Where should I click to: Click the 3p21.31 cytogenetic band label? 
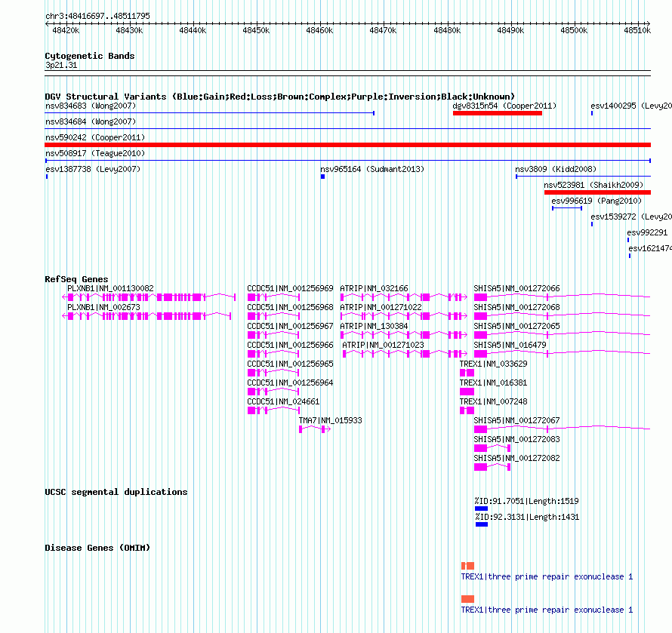61,65
